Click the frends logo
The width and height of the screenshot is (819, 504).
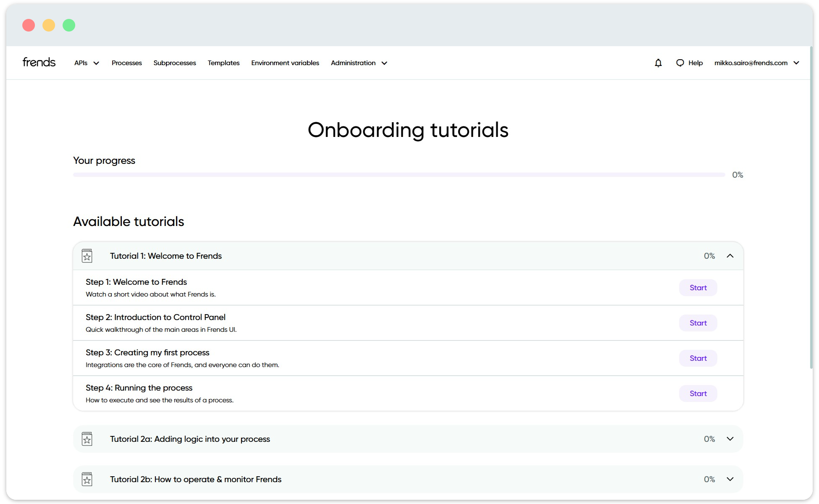tap(39, 62)
